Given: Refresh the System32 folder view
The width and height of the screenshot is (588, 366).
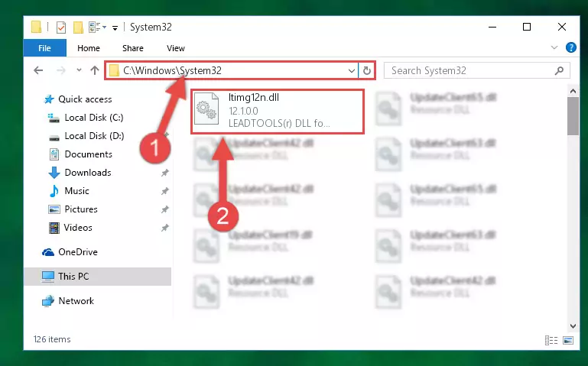Looking at the screenshot, I should click(x=367, y=70).
